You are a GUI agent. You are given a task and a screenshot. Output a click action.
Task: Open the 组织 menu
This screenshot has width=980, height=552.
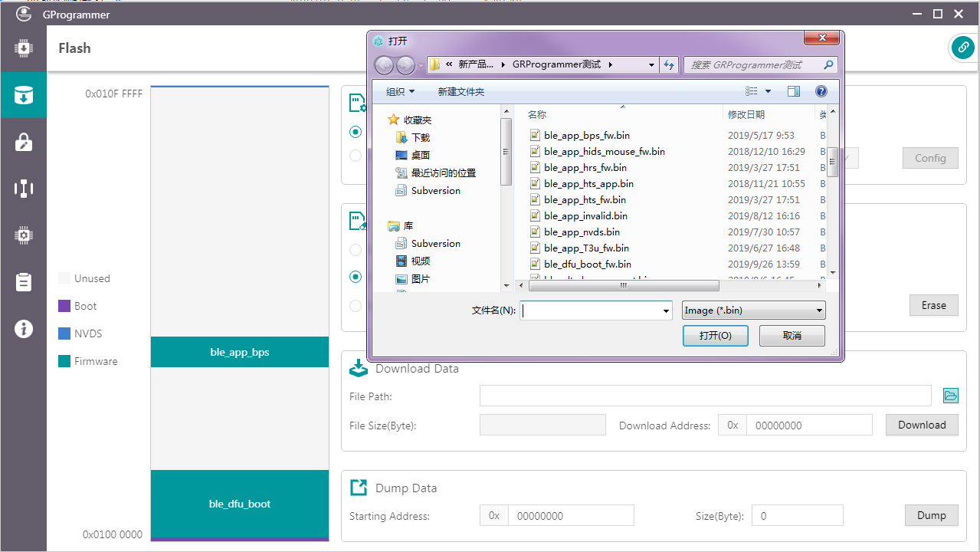pyautogui.click(x=400, y=92)
